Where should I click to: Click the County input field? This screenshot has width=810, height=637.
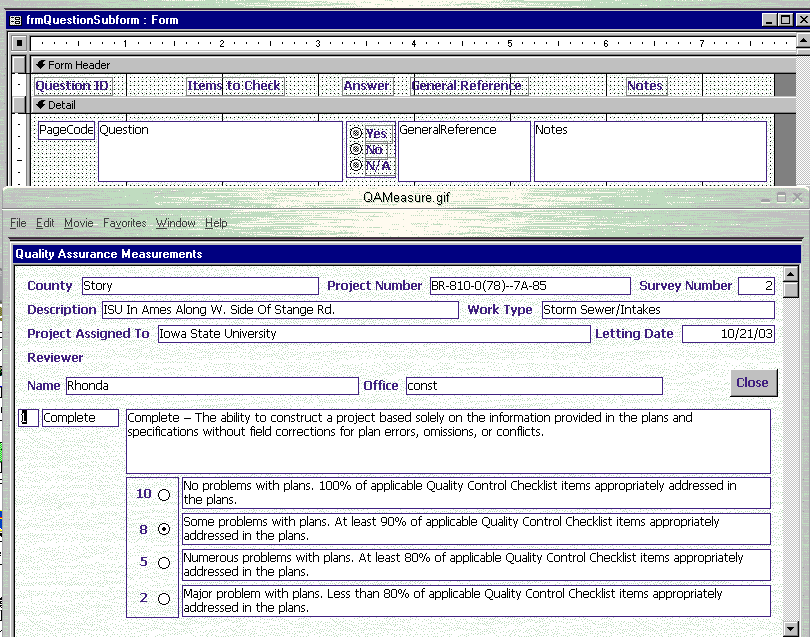point(200,286)
